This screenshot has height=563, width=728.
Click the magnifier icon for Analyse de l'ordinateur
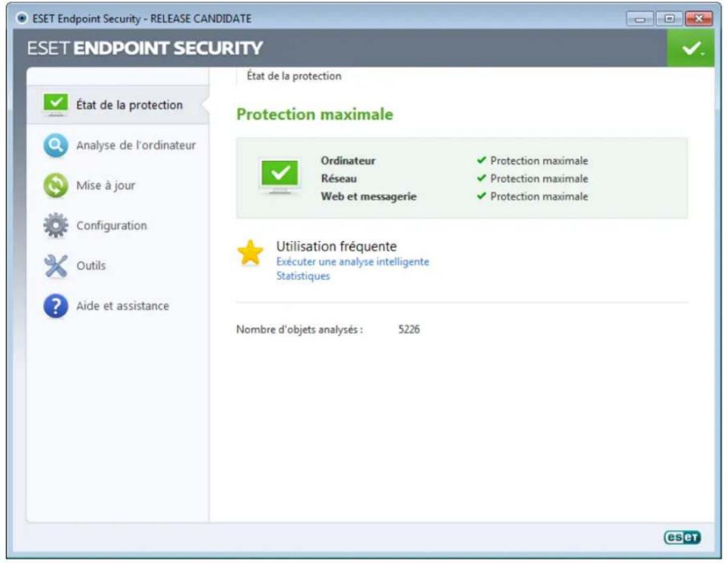(x=55, y=145)
